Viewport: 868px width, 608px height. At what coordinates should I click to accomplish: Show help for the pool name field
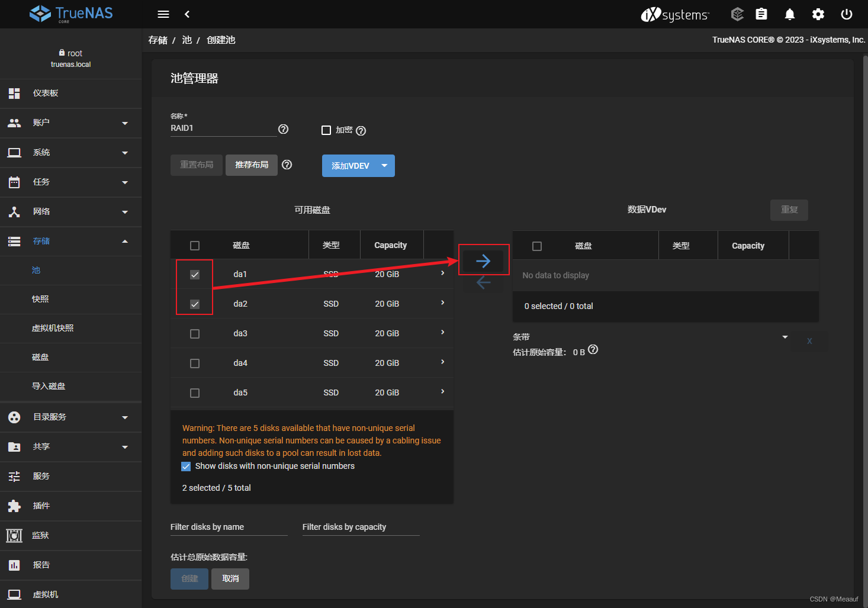point(284,129)
